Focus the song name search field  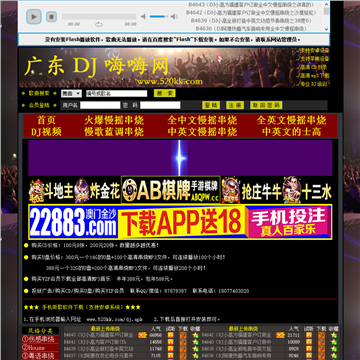click(x=116, y=94)
